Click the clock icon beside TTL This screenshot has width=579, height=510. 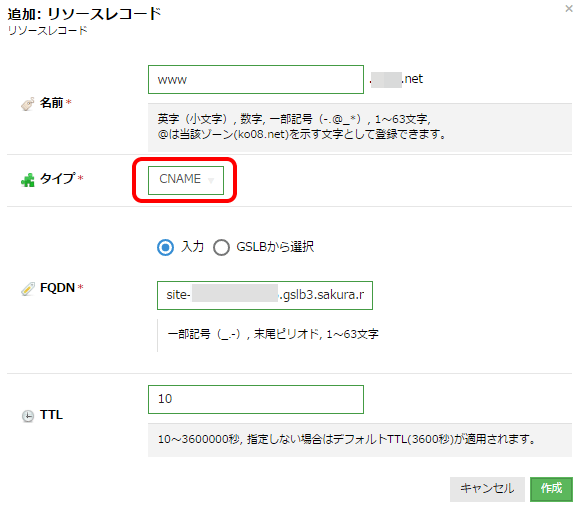(28, 416)
